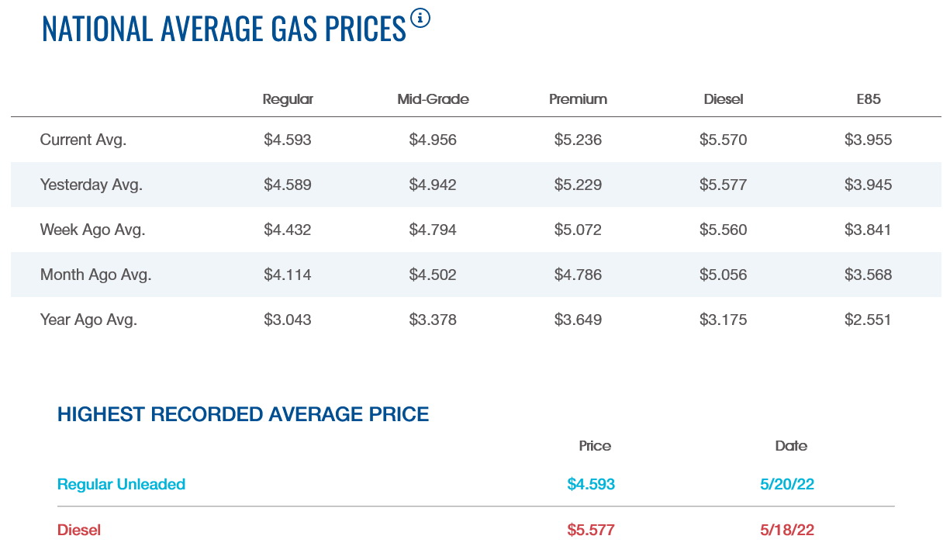Click the Regular Unleaded label
The width and height of the screenshot is (950, 560).
tap(121, 485)
